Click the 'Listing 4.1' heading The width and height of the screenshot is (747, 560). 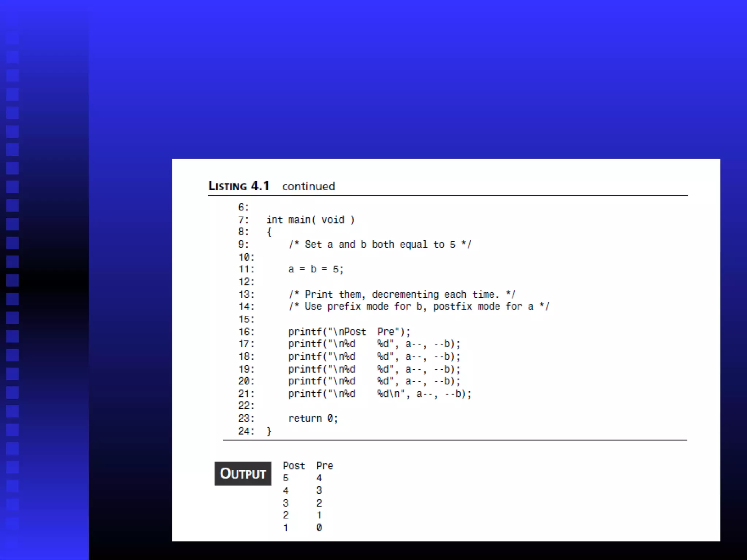pyautogui.click(x=239, y=186)
